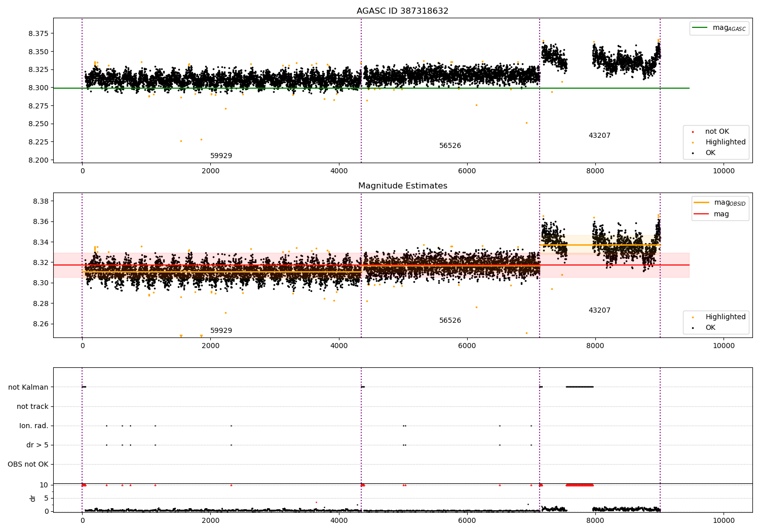760x532 pixels.
Task: Click the orange mag OBSID line in 43207 section
Action: 600,245
